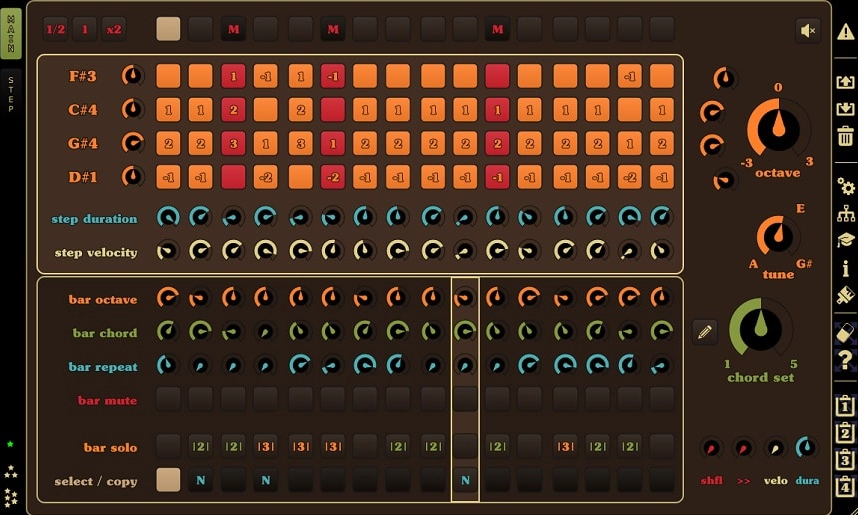Image resolution: width=858 pixels, height=515 pixels.
Task: Click the trash can delete icon
Action: click(x=845, y=135)
